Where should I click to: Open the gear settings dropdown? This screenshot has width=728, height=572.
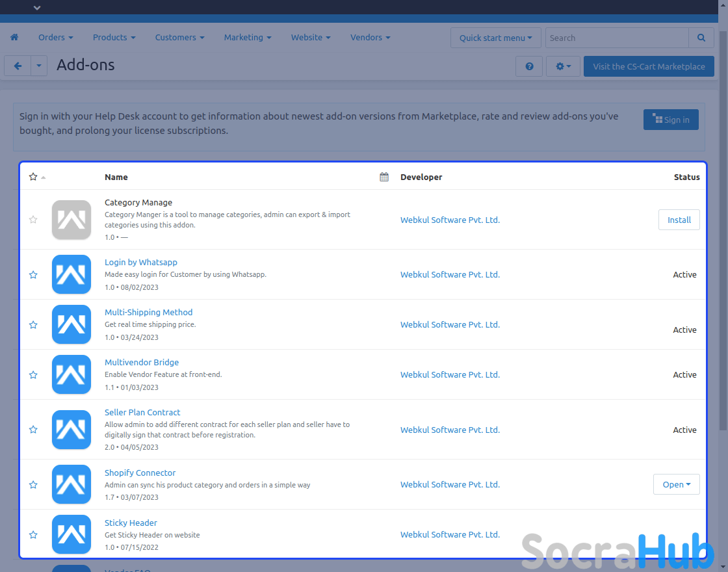click(x=563, y=66)
